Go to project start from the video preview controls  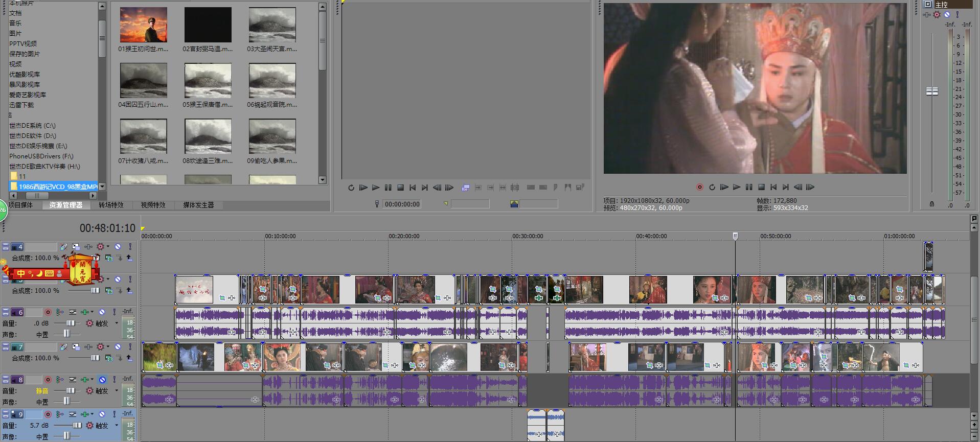(773, 187)
